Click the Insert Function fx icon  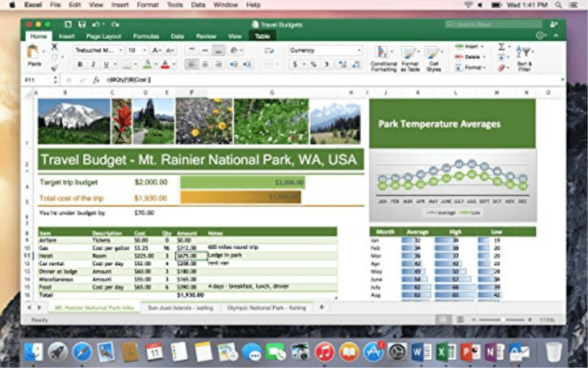pos(96,80)
